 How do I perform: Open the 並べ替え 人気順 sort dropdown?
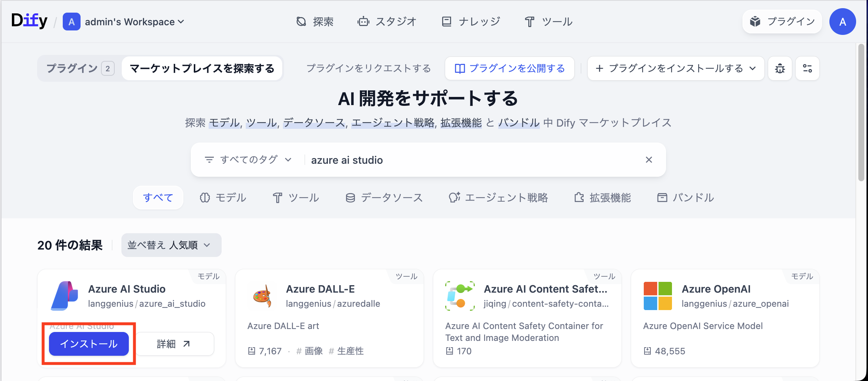coord(171,245)
